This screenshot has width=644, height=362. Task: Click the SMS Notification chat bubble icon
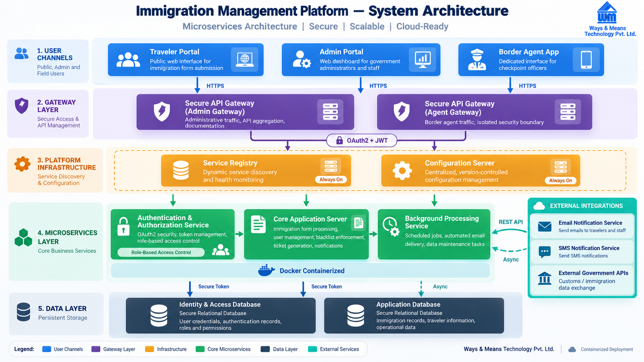tap(545, 252)
